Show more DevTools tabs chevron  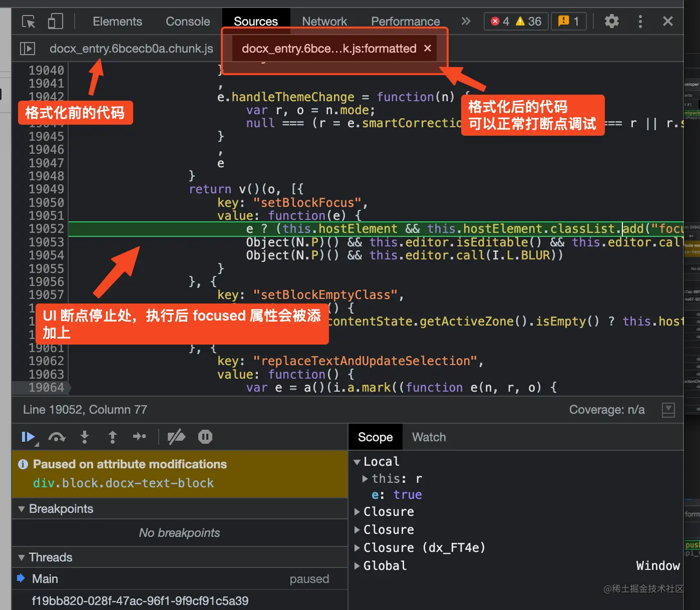[x=466, y=21]
